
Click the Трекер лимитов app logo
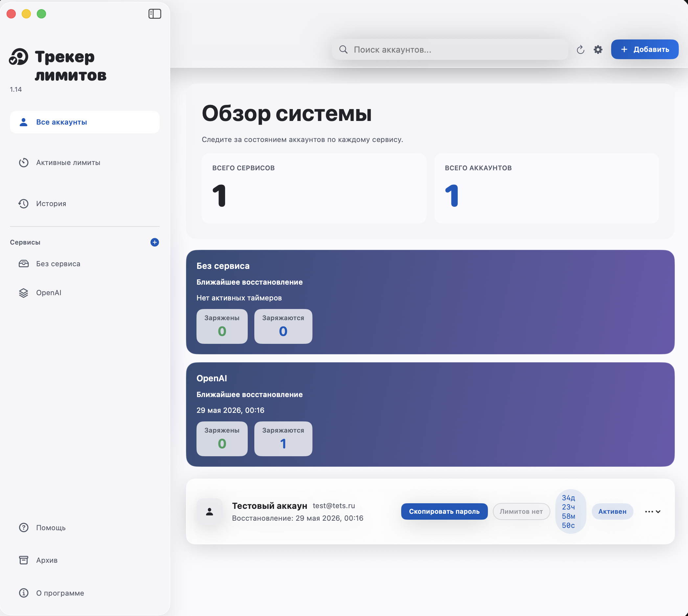coord(19,57)
